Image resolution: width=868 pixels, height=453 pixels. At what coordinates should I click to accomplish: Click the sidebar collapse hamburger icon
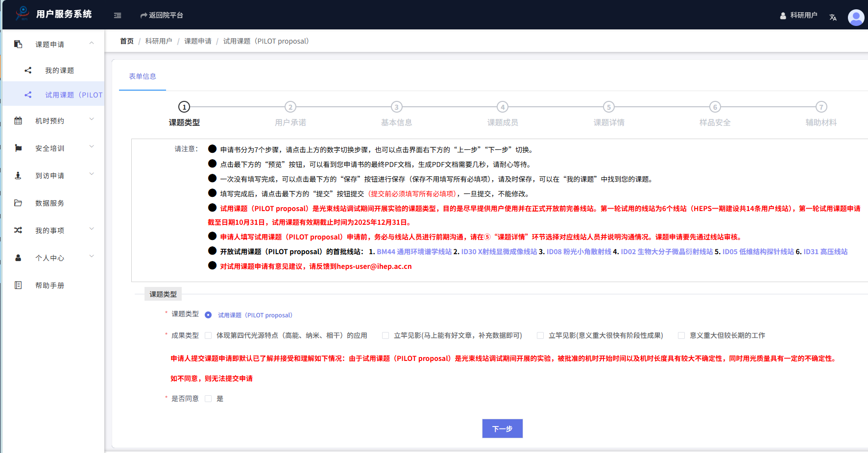coord(118,16)
